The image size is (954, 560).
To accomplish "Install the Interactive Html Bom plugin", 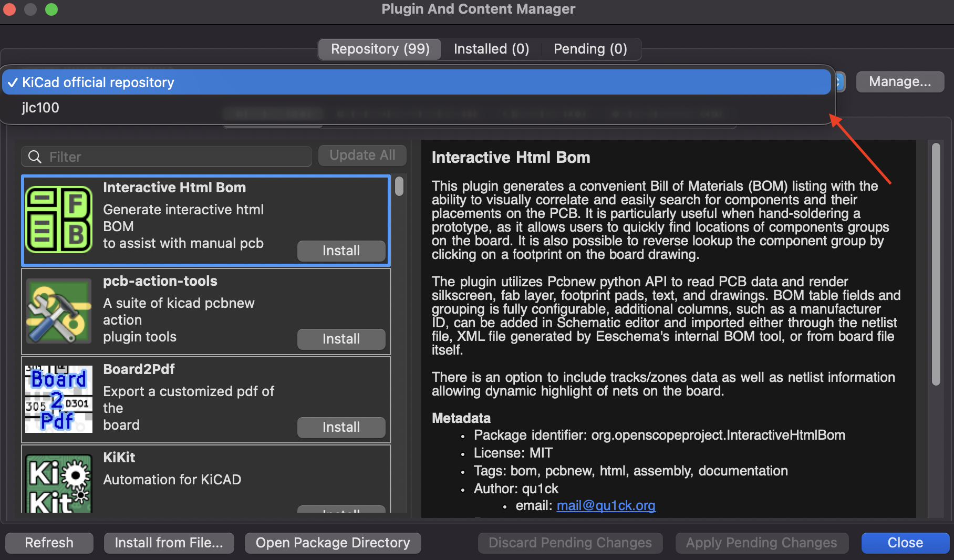I will 341,251.
